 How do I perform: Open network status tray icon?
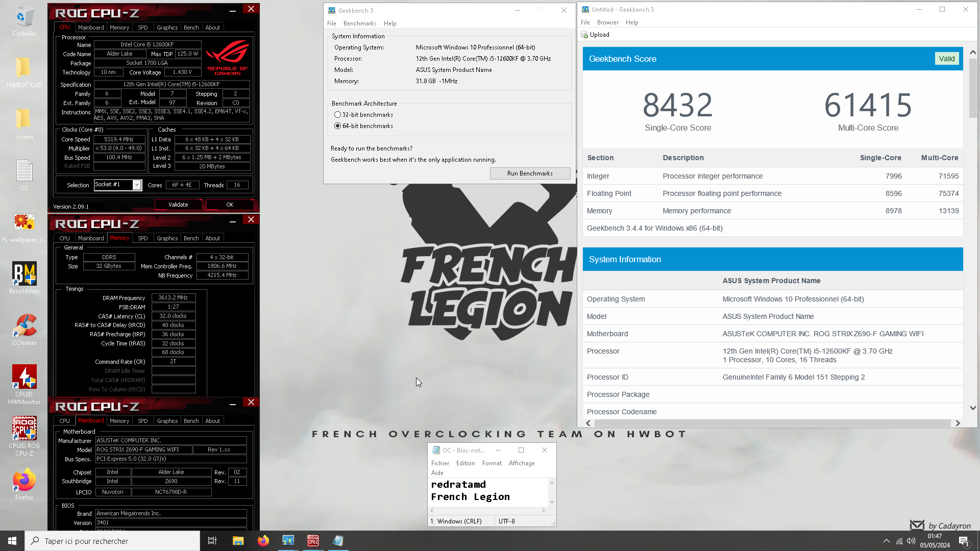899,541
